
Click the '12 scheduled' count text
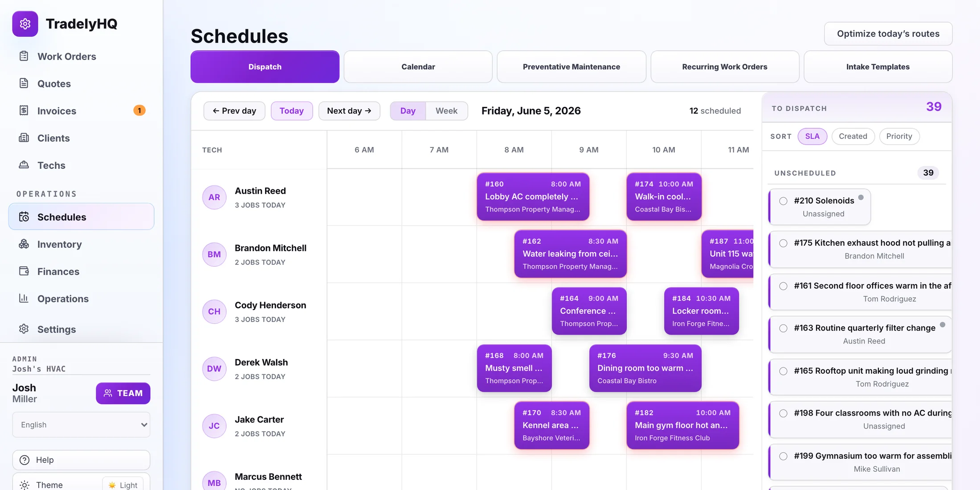click(x=715, y=110)
